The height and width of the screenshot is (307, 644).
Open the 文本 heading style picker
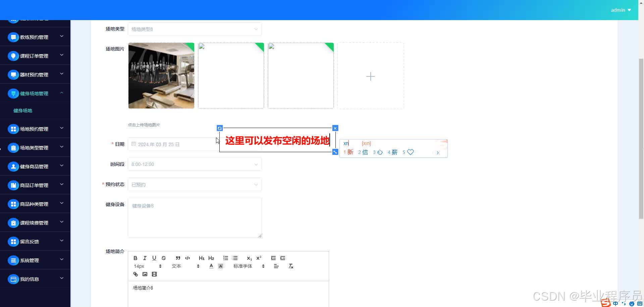[185, 266]
